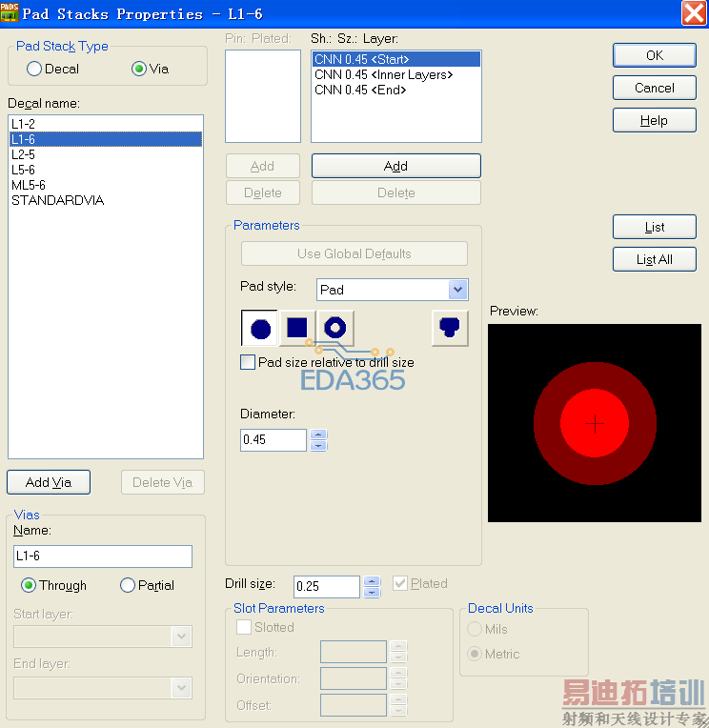
Task: Click the Vias Name input field
Action: (x=103, y=556)
